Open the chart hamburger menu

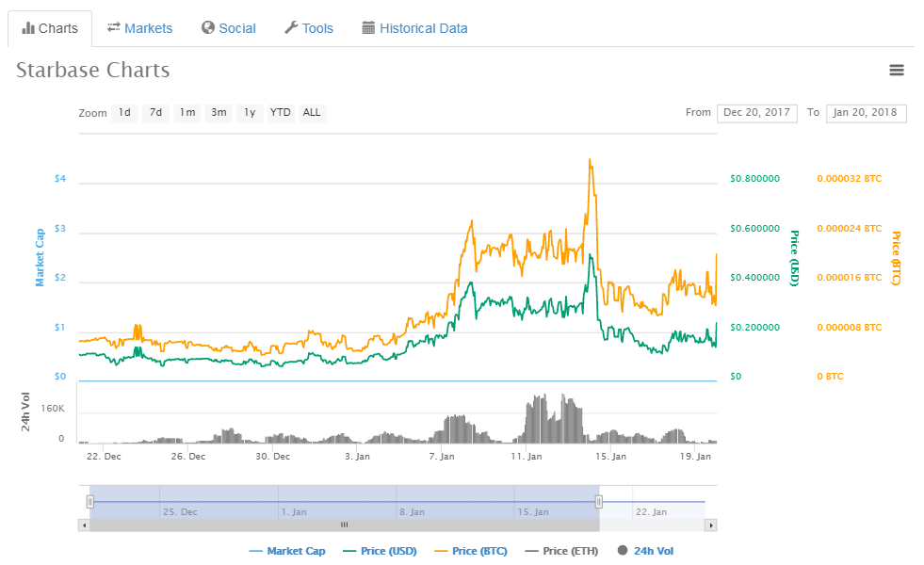897,70
